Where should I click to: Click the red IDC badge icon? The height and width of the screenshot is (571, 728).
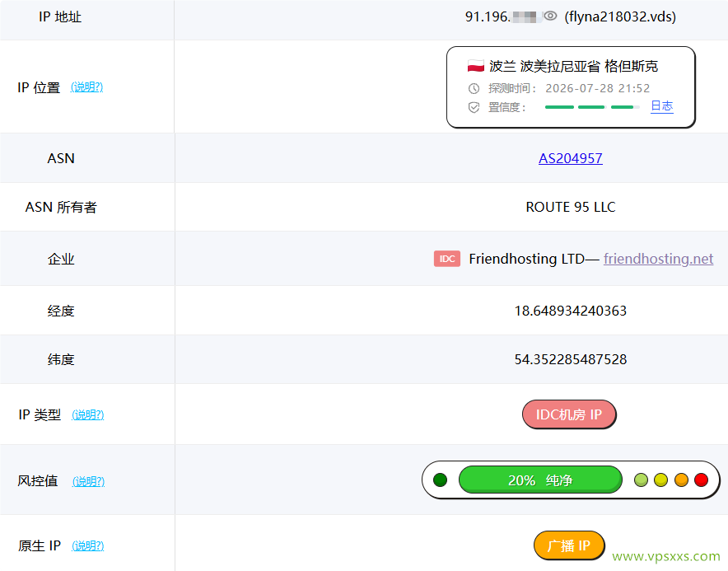[446, 259]
